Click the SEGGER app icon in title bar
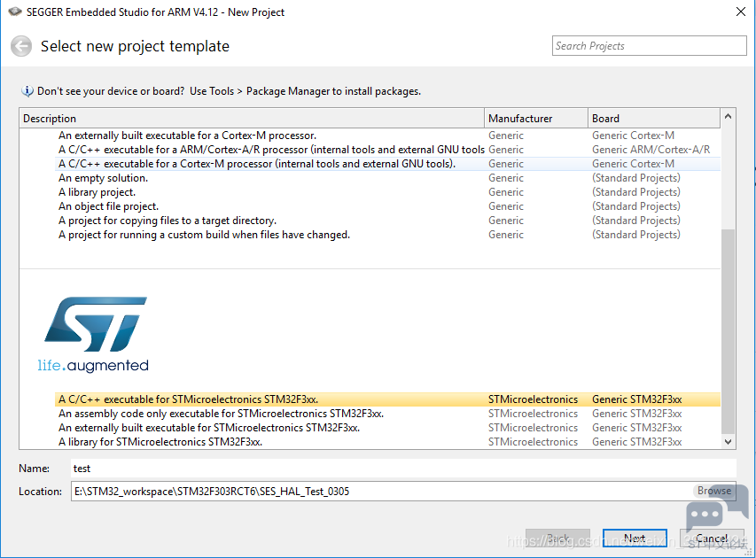 [15, 12]
